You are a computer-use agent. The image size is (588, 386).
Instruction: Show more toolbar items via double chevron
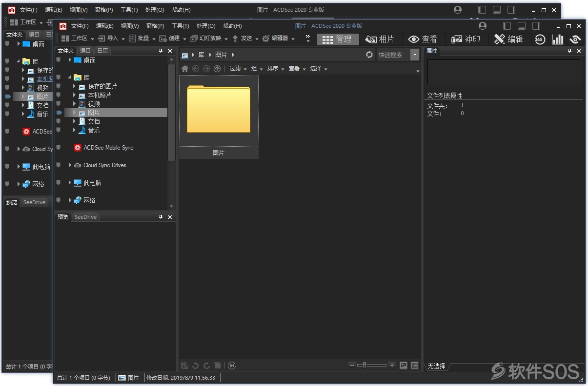[x=308, y=39]
